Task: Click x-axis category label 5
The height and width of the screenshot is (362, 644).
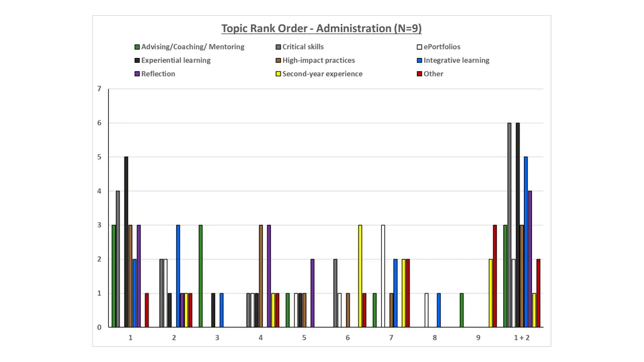Action: click(x=304, y=337)
